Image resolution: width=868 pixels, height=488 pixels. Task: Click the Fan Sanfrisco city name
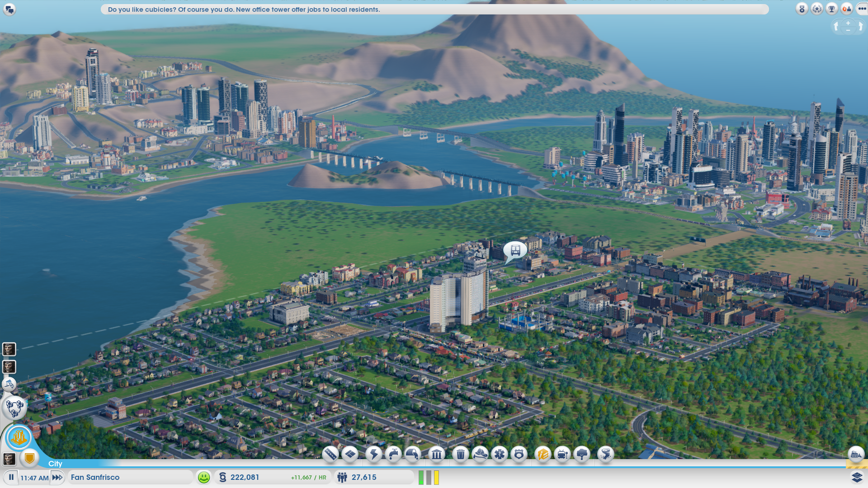tap(95, 477)
